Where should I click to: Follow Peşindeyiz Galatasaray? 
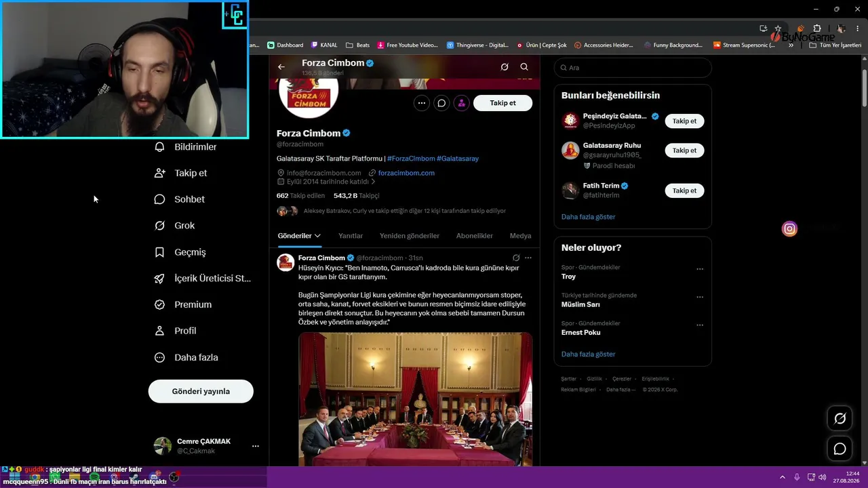(x=684, y=121)
